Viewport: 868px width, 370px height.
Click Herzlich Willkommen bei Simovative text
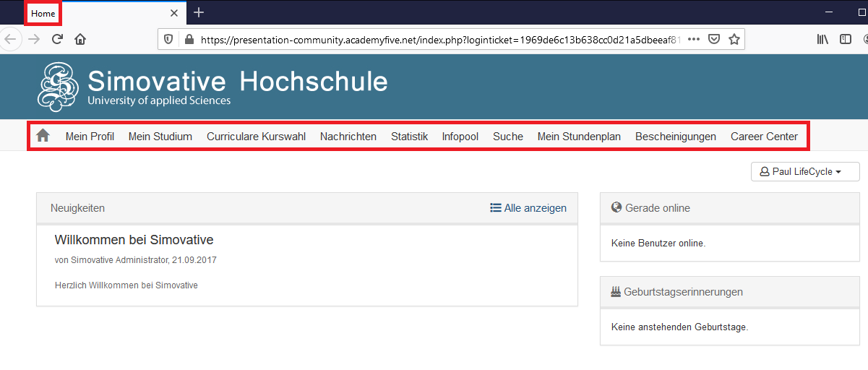tap(126, 285)
